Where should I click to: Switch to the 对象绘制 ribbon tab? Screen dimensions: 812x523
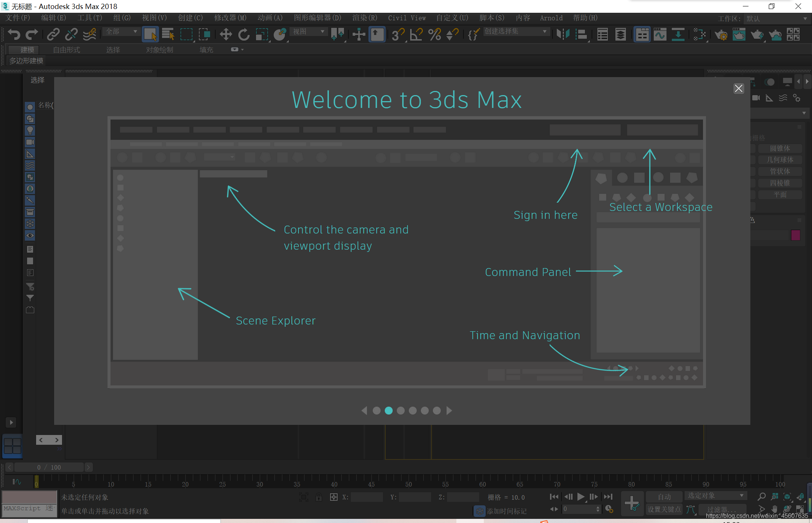coord(159,50)
